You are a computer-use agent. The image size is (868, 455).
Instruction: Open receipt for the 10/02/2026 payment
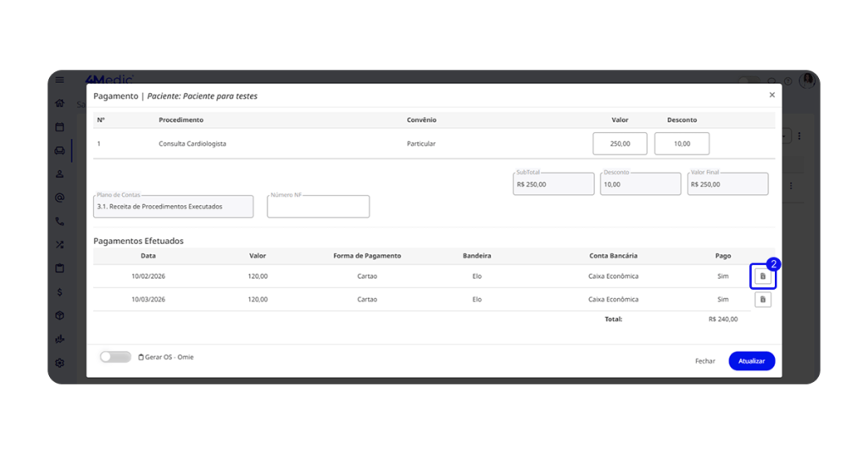pyautogui.click(x=763, y=276)
